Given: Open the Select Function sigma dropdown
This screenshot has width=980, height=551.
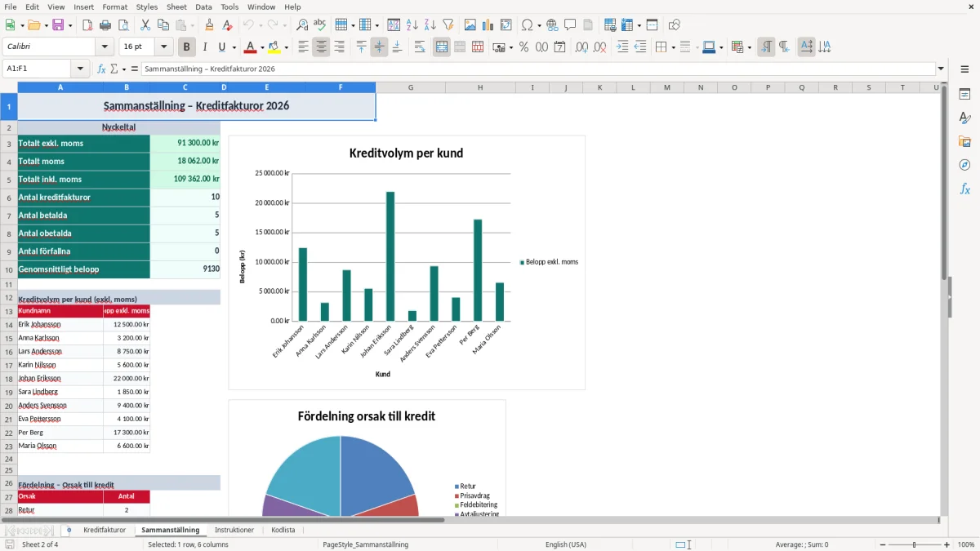Looking at the screenshot, I should point(122,69).
